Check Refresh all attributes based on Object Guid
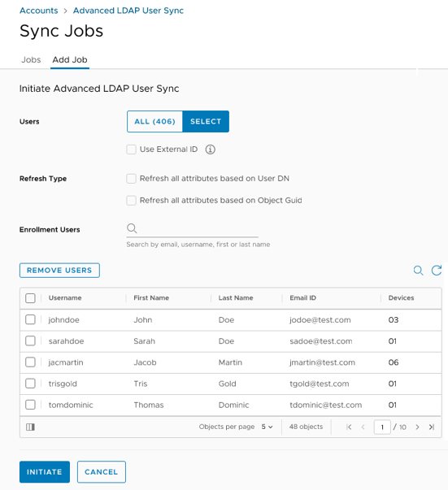448x490 pixels. (131, 201)
